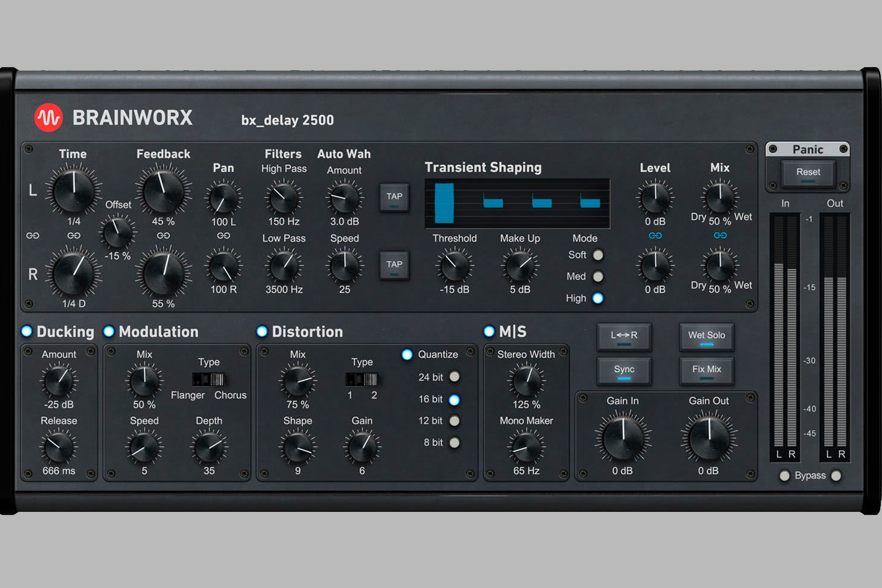882x588 pixels.
Task: Click the Distortion Mix knob at 75 %
Action: (x=298, y=381)
